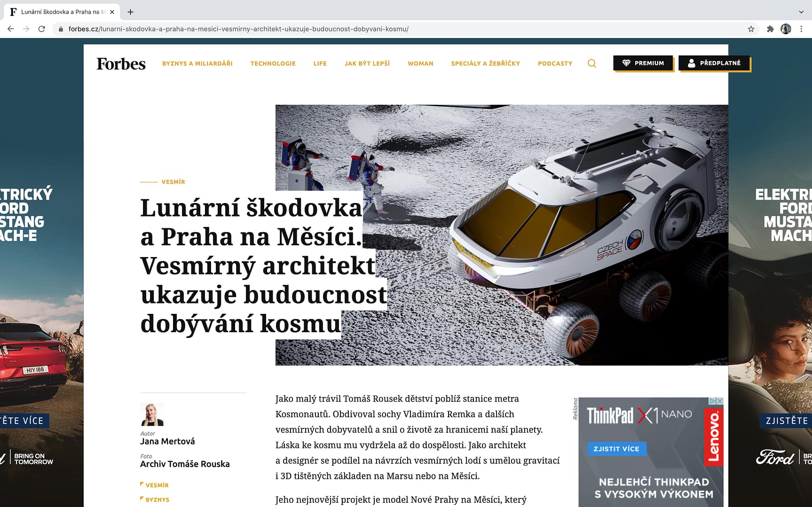Click the browser address bar URL
Image resolution: width=812 pixels, height=507 pixels.
(x=238, y=29)
